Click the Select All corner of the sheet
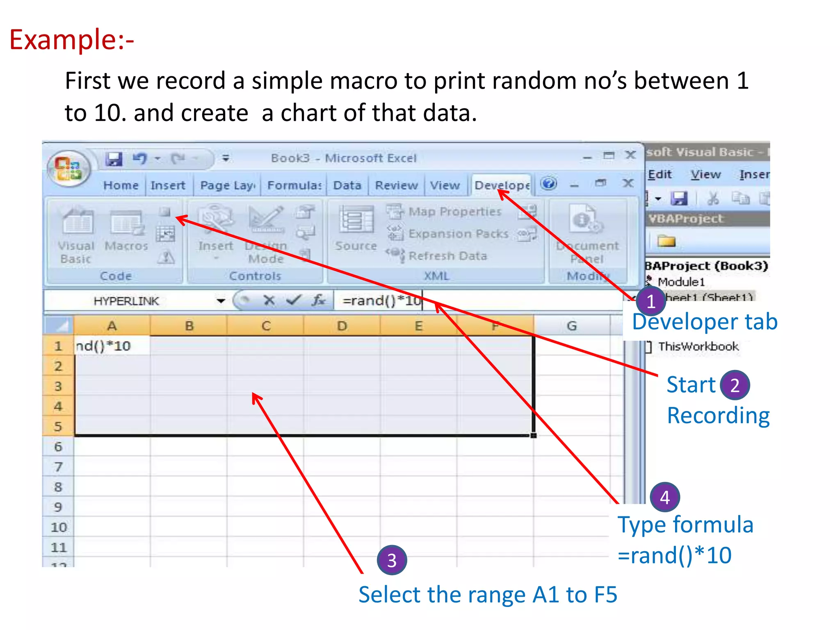Screen dimensions: 840x630 [58, 326]
